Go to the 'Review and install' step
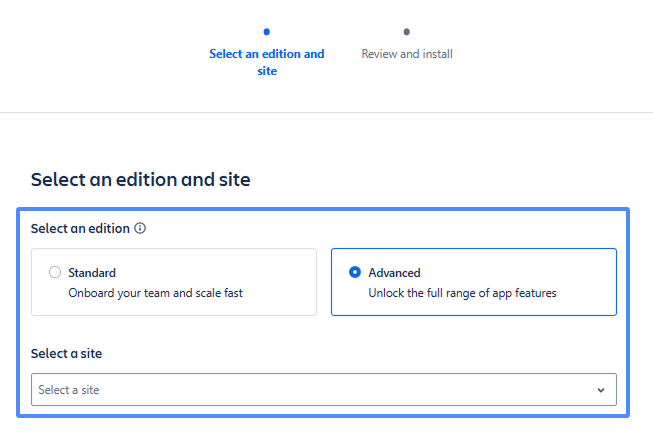This screenshot has height=433, width=653. pos(406,54)
